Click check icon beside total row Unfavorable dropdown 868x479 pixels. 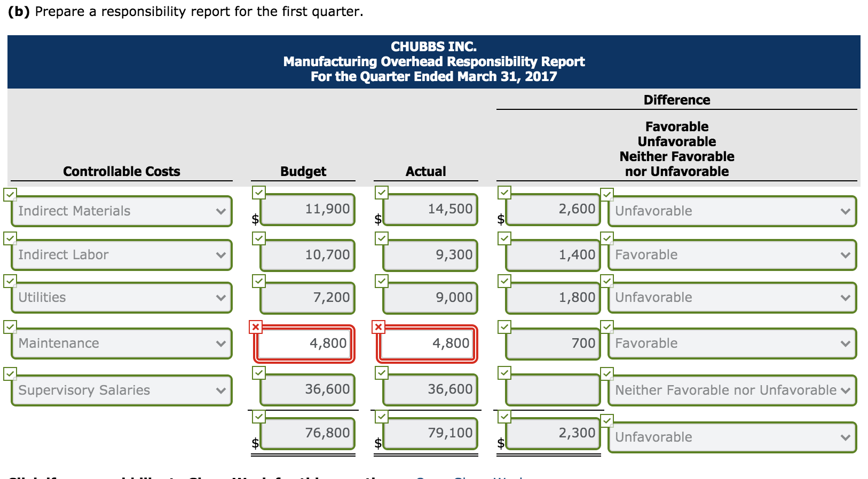pyautogui.click(x=607, y=421)
